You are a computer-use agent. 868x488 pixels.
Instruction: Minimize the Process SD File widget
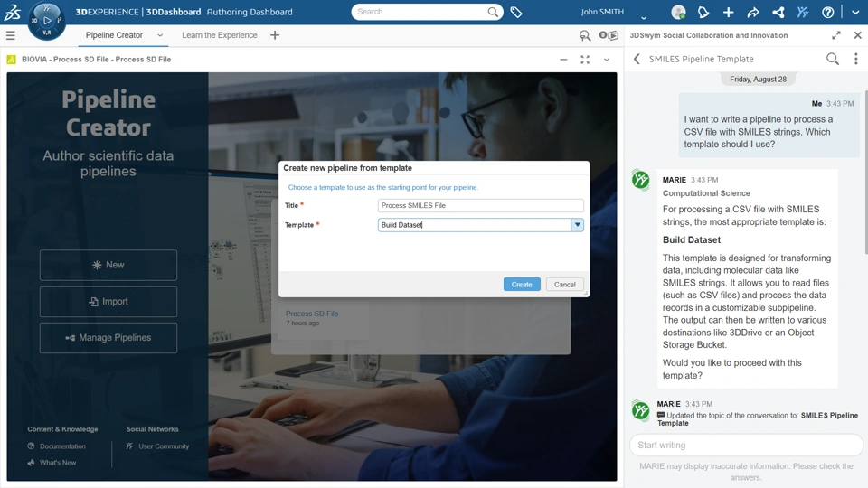pos(563,60)
